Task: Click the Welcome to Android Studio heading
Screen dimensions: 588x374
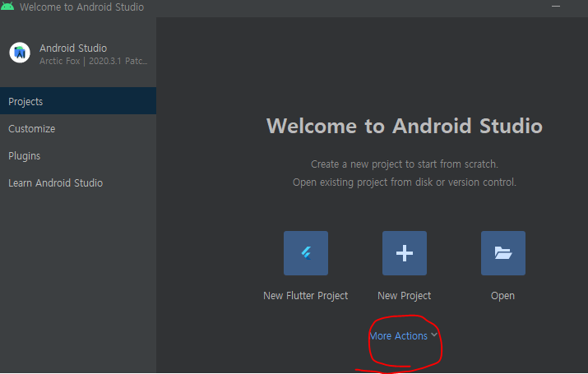Action: click(405, 126)
